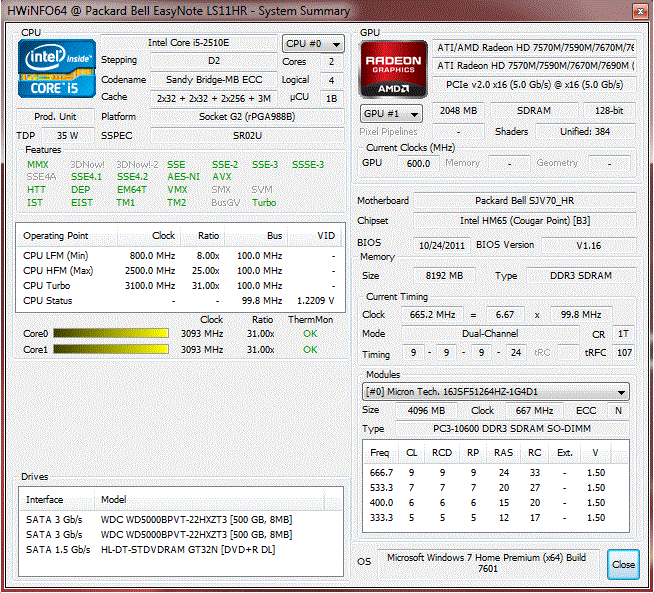Click the Sandy Bridge-MB ECC codename field
Screen dimensions: 654x593
pos(214,79)
